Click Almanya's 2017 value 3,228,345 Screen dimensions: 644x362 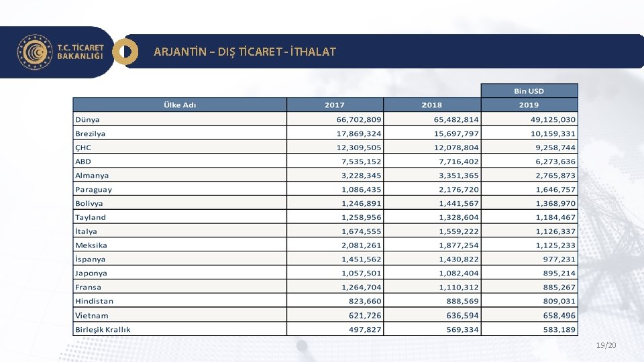pyautogui.click(x=361, y=176)
